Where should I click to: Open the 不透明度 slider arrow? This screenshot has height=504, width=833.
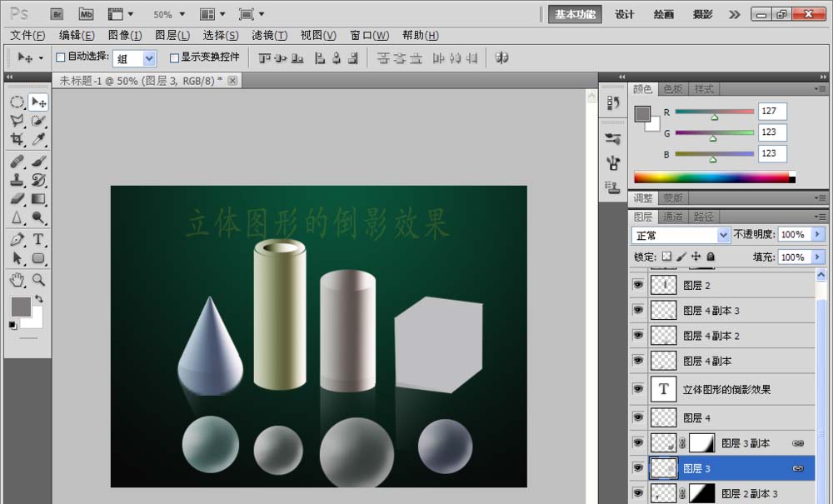[818, 234]
